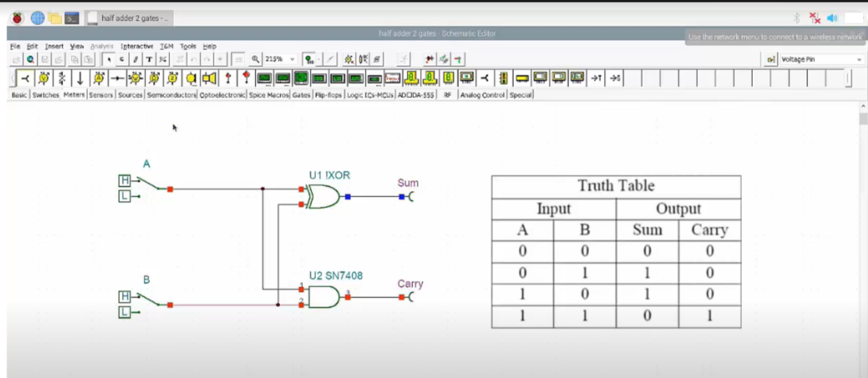Click the U1 XOR gate in the schematic
This screenshot has height=378, width=868.
point(322,197)
